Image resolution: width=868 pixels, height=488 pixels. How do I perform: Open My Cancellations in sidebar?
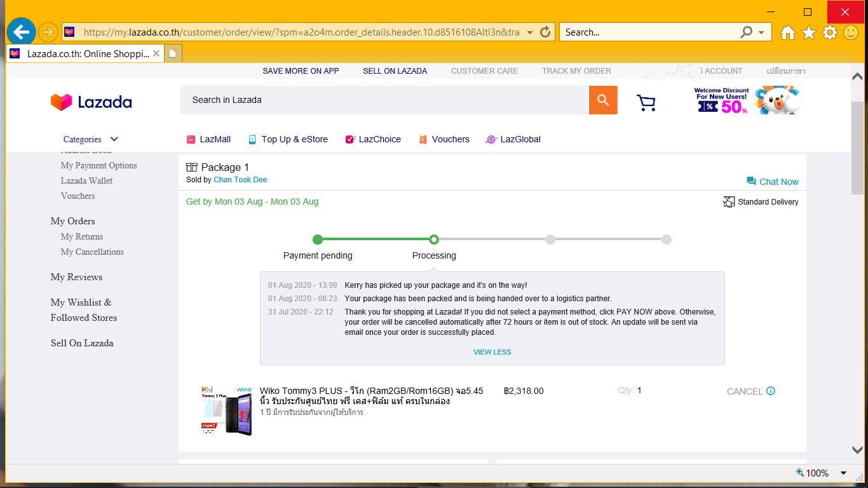92,252
